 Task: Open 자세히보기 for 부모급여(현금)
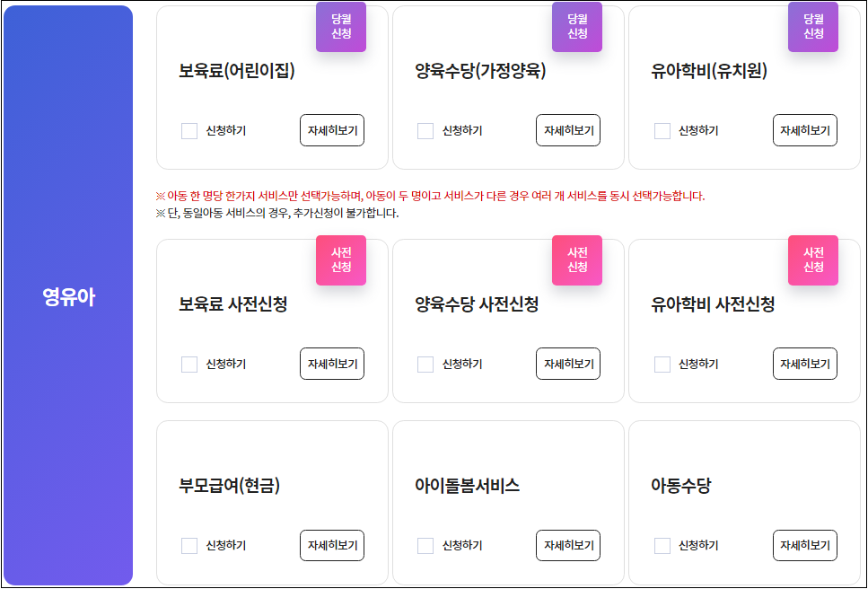point(331,545)
